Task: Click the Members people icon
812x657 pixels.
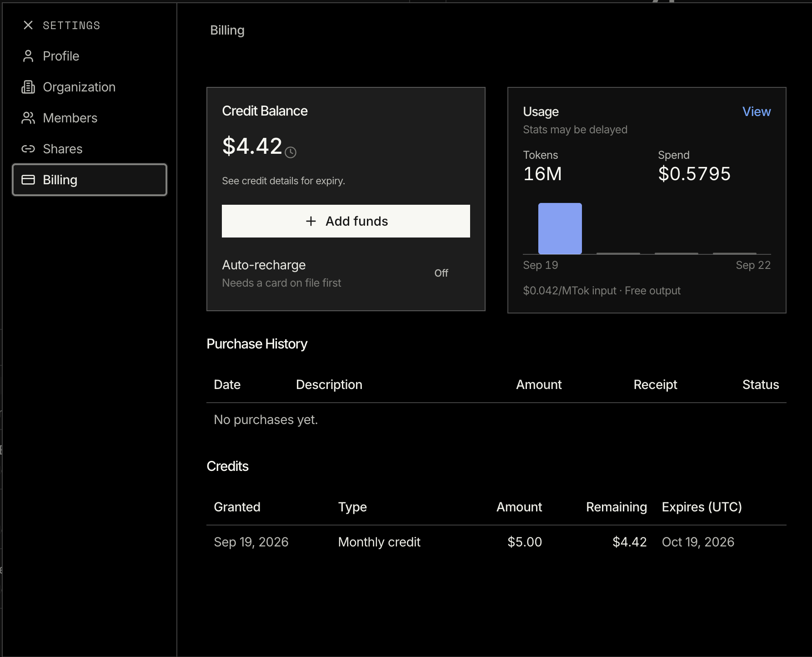Action: click(28, 118)
